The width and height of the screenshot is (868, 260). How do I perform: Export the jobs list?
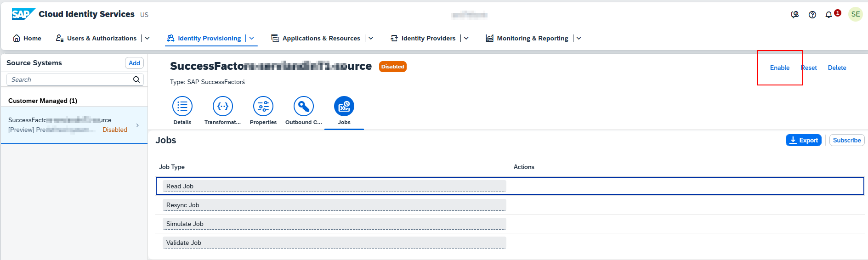pos(804,140)
